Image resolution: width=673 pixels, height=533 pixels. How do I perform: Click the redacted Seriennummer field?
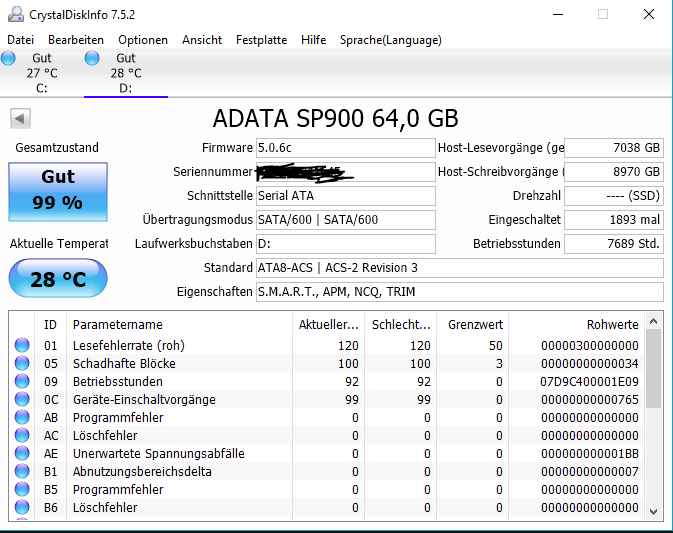346,172
